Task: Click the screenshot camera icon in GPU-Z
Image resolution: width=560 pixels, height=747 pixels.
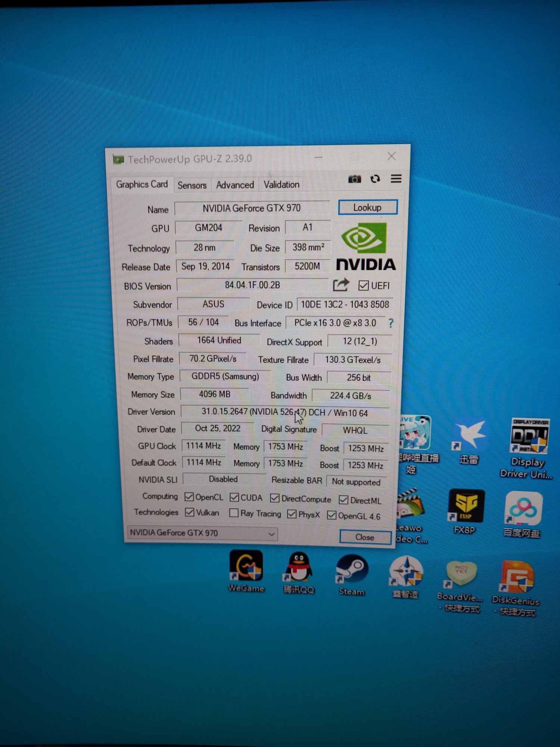Action: (x=354, y=179)
